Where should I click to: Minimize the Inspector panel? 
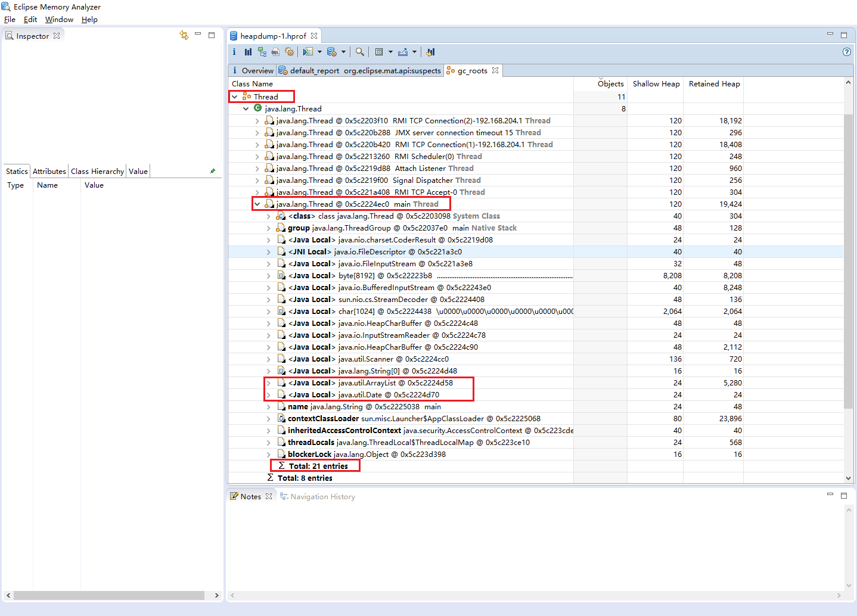(198, 35)
